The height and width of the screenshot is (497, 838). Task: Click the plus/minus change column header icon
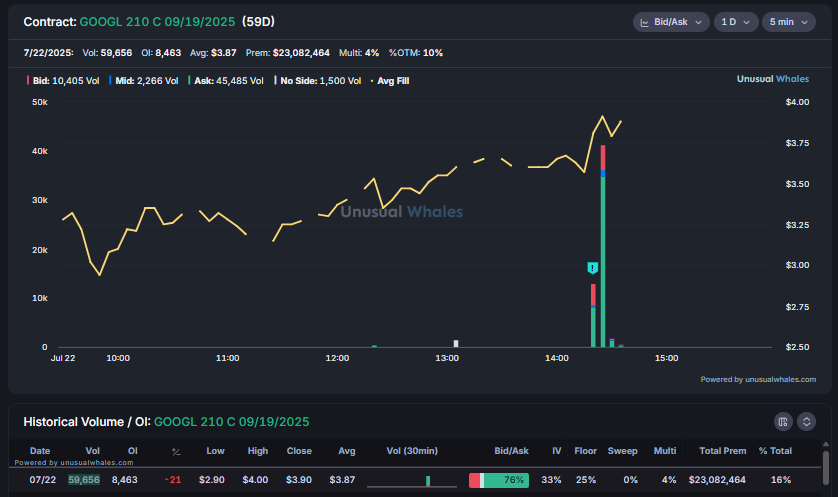tap(176, 452)
